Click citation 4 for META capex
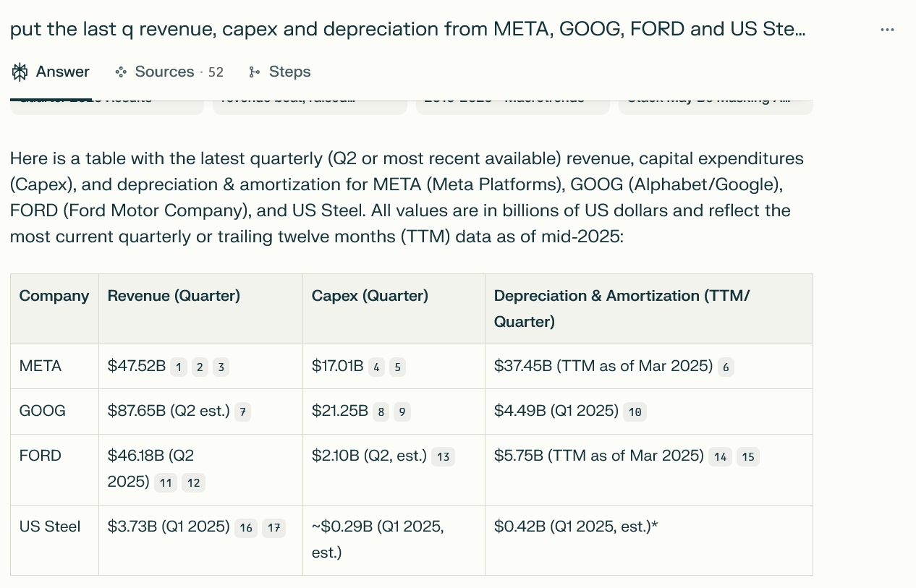Screen dimensions: 916x588 (376, 367)
